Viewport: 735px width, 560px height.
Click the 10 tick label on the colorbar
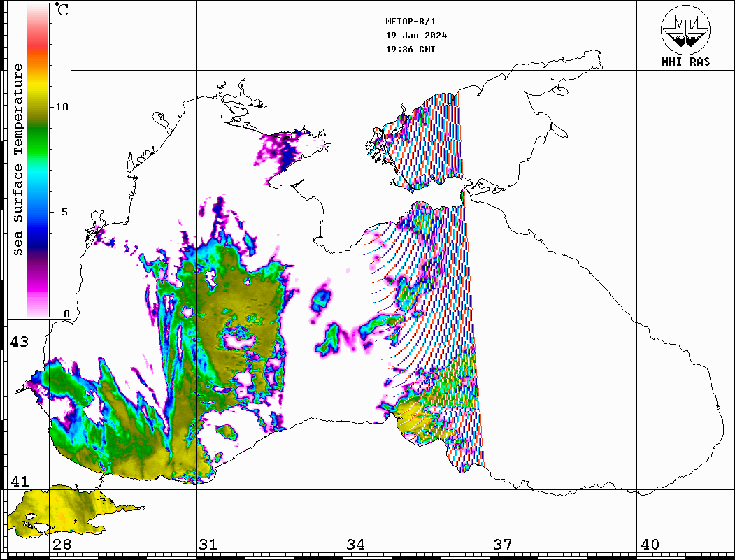(x=62, y=107)
